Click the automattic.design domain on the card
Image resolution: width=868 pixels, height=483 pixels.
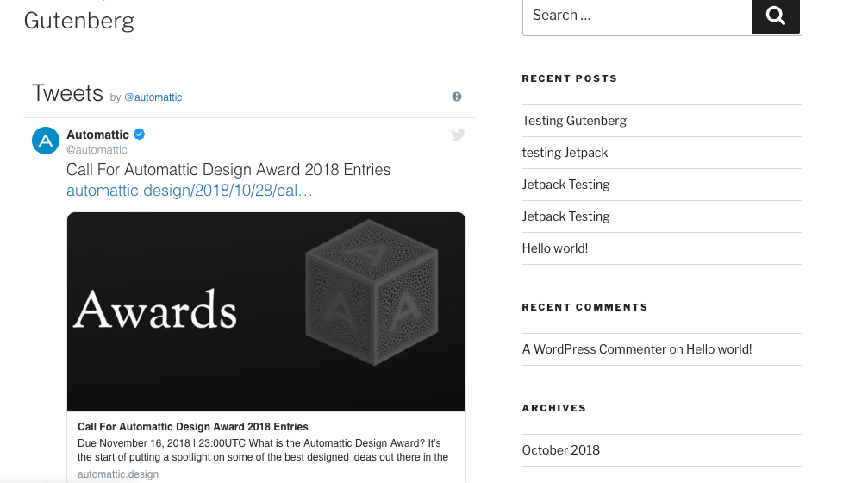point(118,474)
